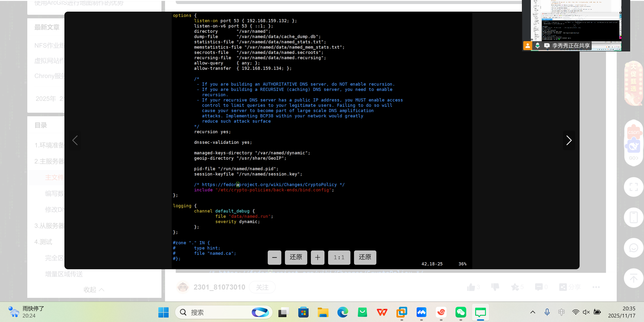The image size is (644, 322).
Task: Click the first 还原 restore button
Action: click(296, 257)
